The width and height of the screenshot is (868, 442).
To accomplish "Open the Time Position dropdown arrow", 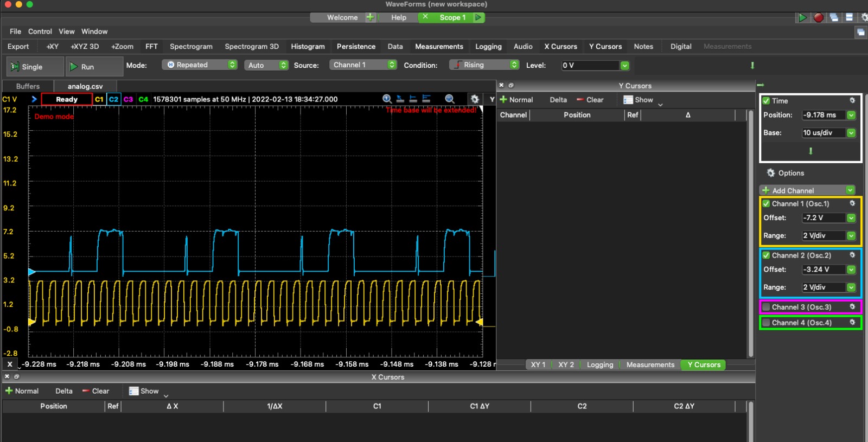I will tap(851, 115).
